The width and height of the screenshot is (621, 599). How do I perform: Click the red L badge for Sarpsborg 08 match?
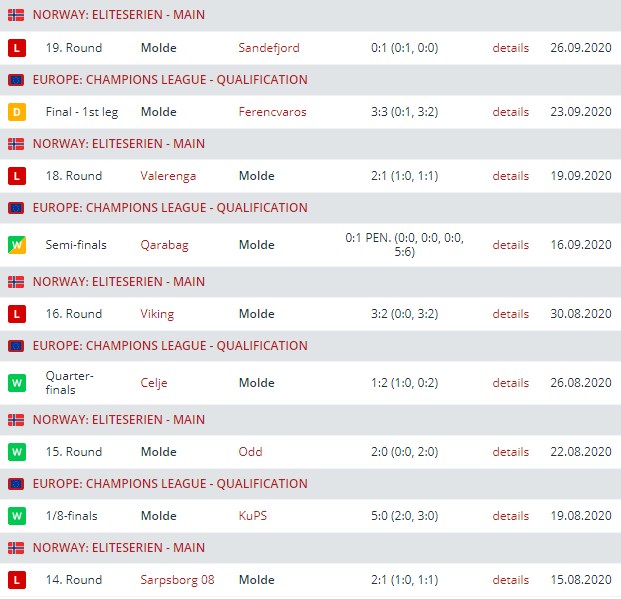click(x=16, y=580)
